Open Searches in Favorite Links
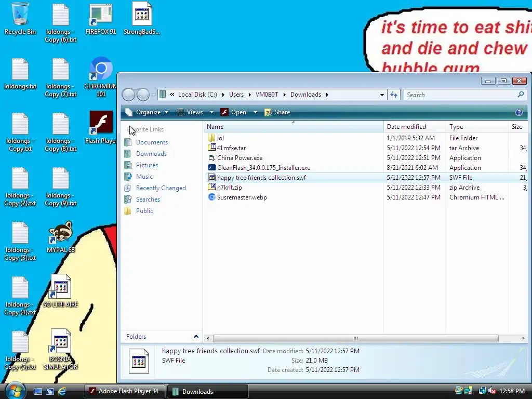 (x=148, y=199)
